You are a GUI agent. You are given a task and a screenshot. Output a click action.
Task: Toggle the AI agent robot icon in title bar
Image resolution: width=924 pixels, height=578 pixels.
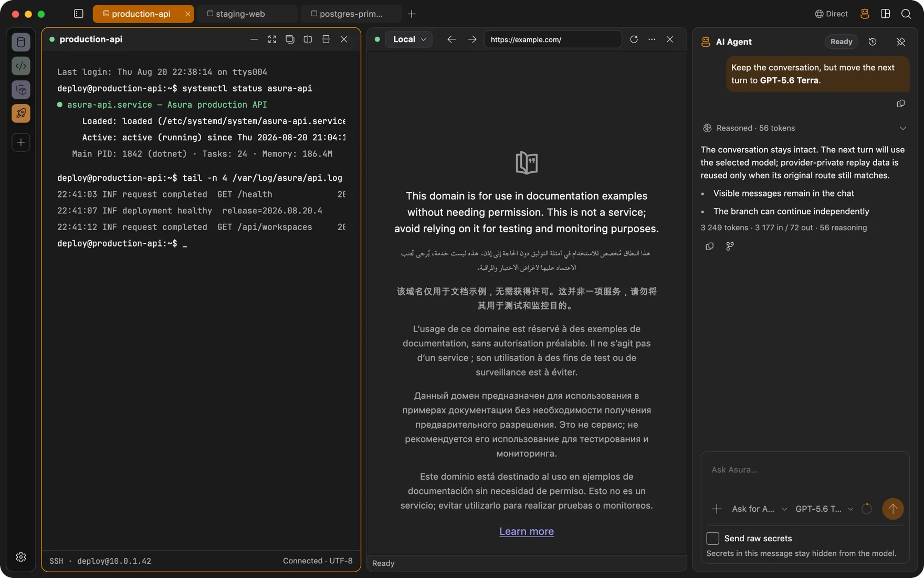coord(865,14)
